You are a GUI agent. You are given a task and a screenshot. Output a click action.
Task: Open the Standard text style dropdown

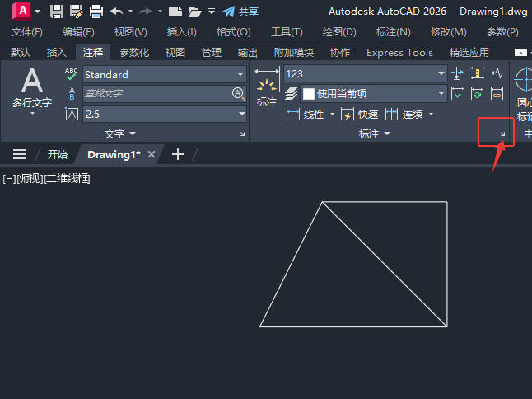165,74
